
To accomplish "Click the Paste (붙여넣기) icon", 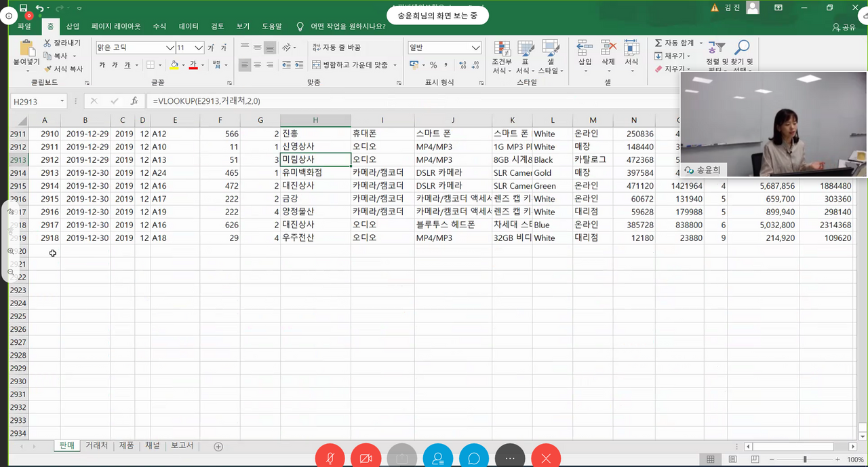I will point(27,50).
